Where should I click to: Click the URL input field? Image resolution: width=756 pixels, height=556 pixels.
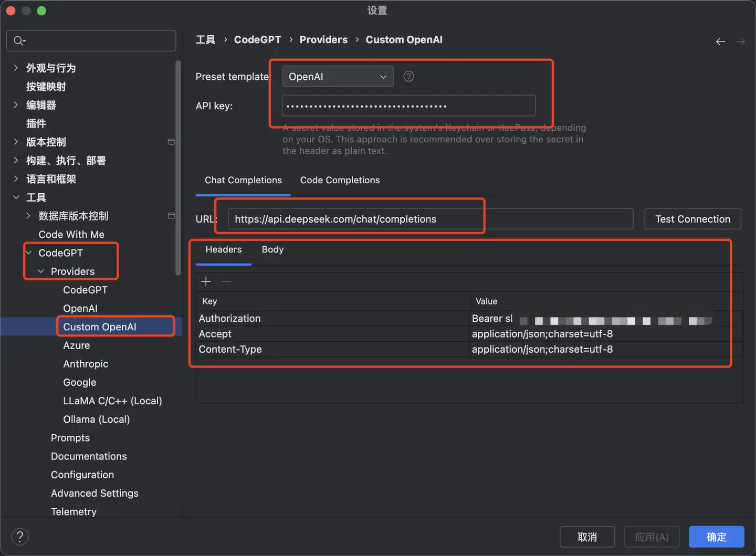[430, 219]
